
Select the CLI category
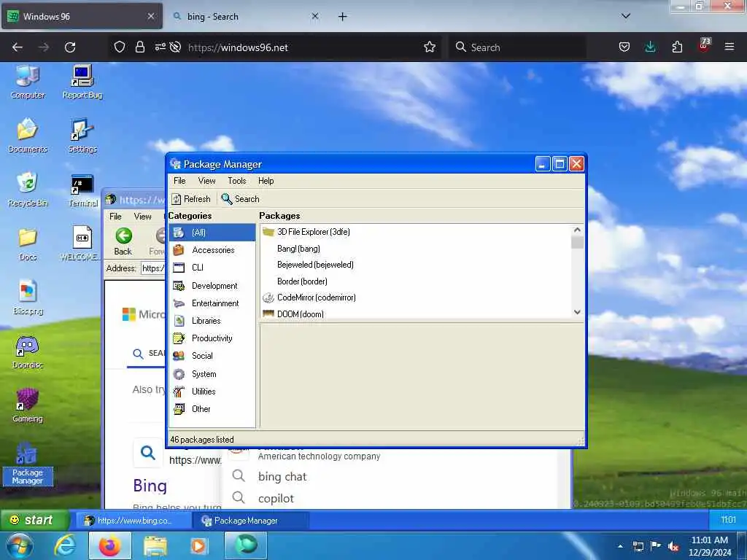point(212,268)
